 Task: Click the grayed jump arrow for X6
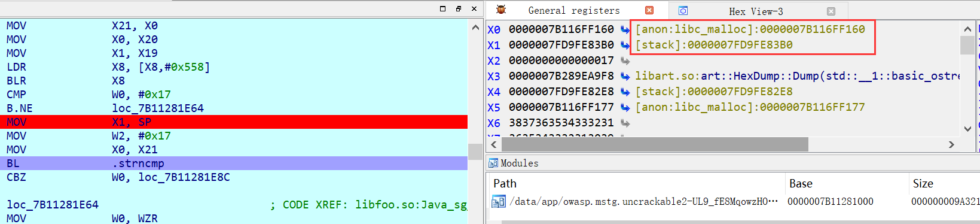625,123
